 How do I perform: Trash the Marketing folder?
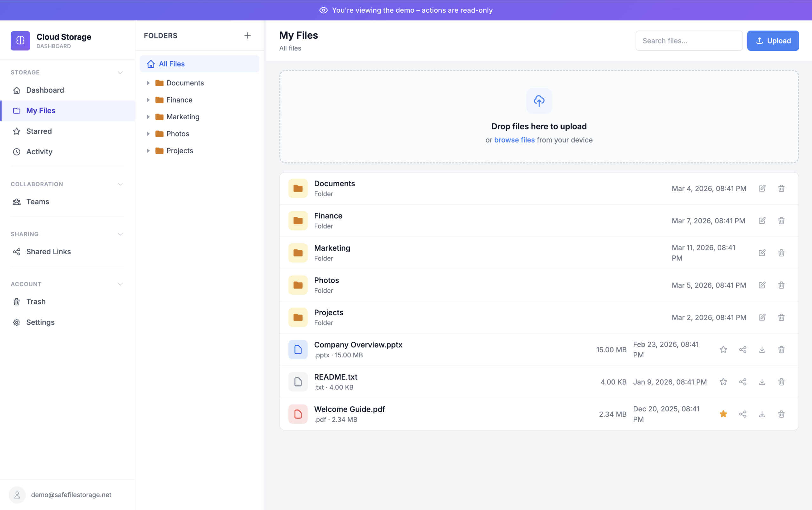pyautogui.click(x=781, y=253)
